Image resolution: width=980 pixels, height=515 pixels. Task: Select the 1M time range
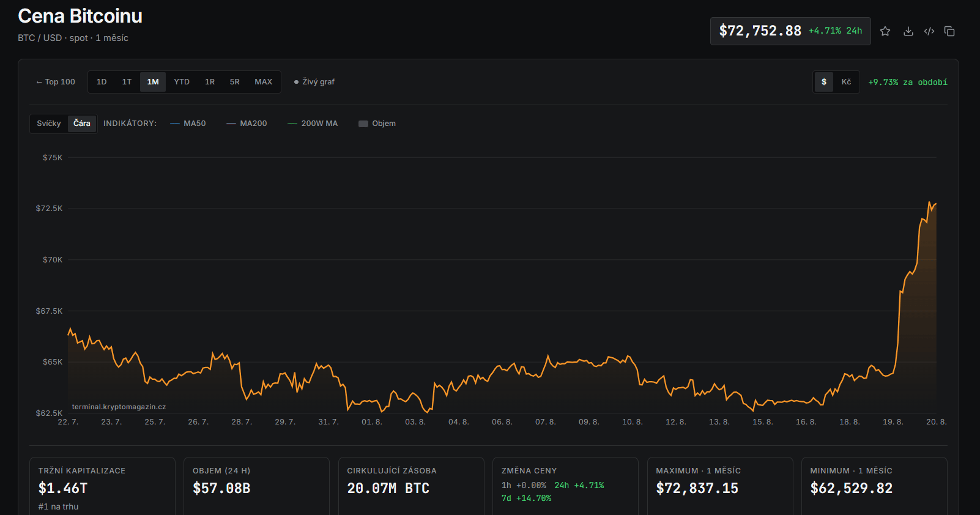pyautogui.click(x=153, y=82)
